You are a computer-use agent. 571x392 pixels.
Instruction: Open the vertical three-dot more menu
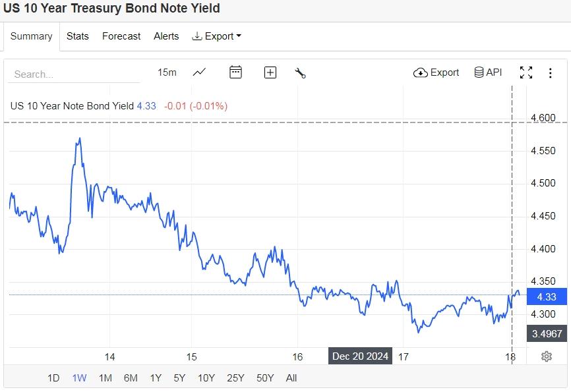point(550,72)
